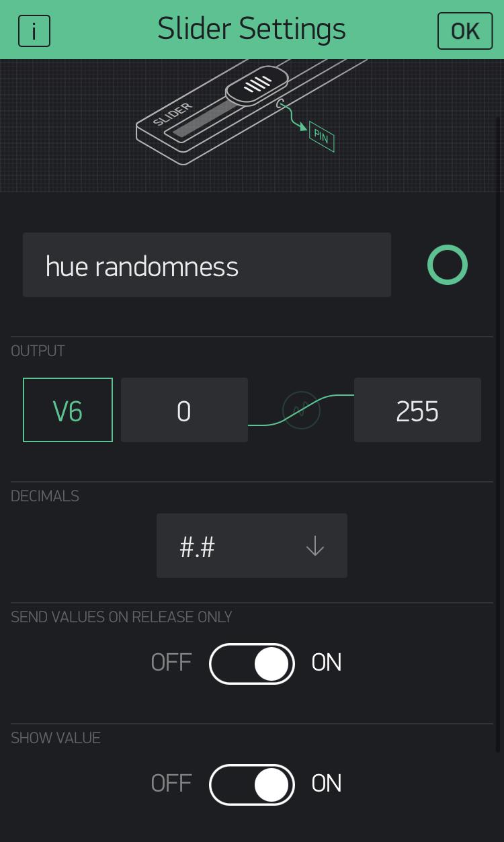Click ON label beside send-on-release switch
Viewport: 504px width, 842px height.
click(327, 663)
